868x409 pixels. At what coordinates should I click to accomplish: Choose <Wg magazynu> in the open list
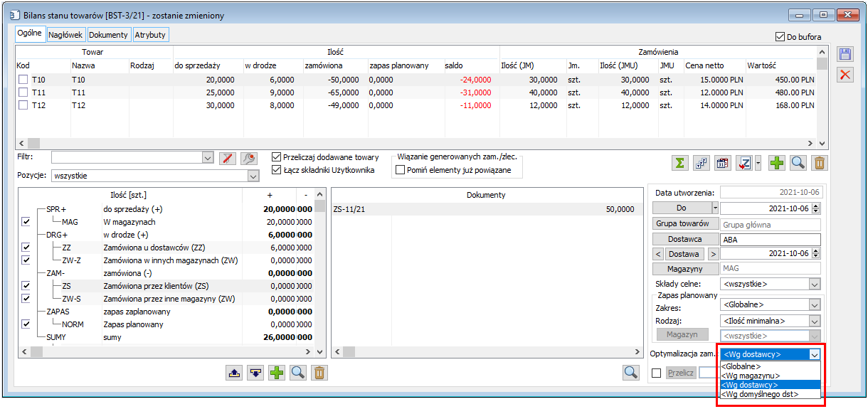771,375
